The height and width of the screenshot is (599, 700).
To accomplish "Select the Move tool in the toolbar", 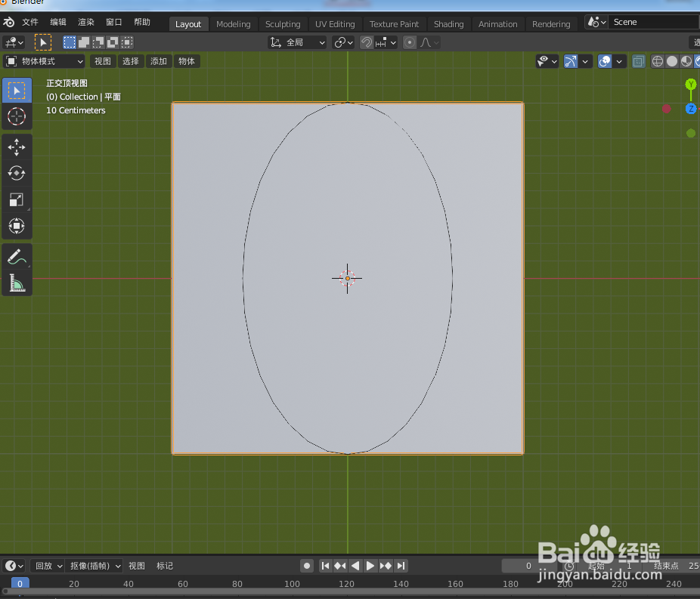I will (17, 147).
